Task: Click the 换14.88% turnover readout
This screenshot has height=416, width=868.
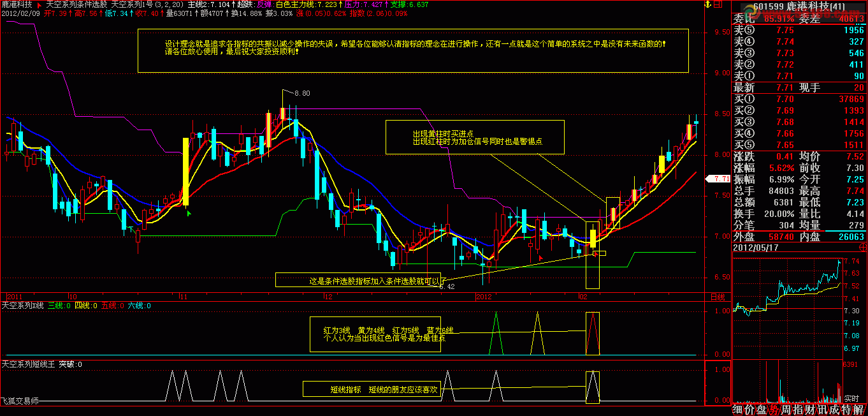Action: (x=247, y=12)
